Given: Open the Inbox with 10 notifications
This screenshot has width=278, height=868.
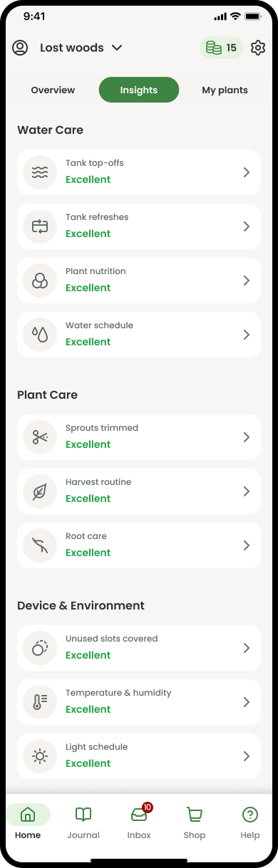Looking at the screenshot, I should 139,822.
